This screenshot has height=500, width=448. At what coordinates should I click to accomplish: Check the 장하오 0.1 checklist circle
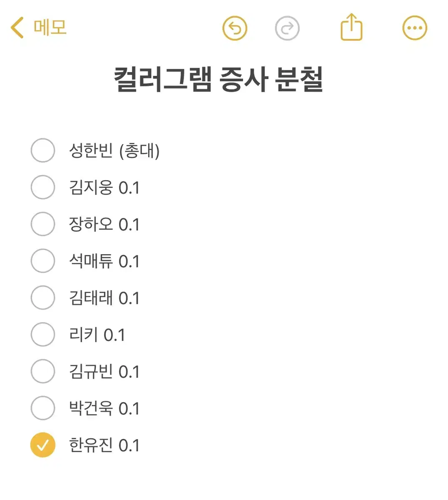coord(43,224)
